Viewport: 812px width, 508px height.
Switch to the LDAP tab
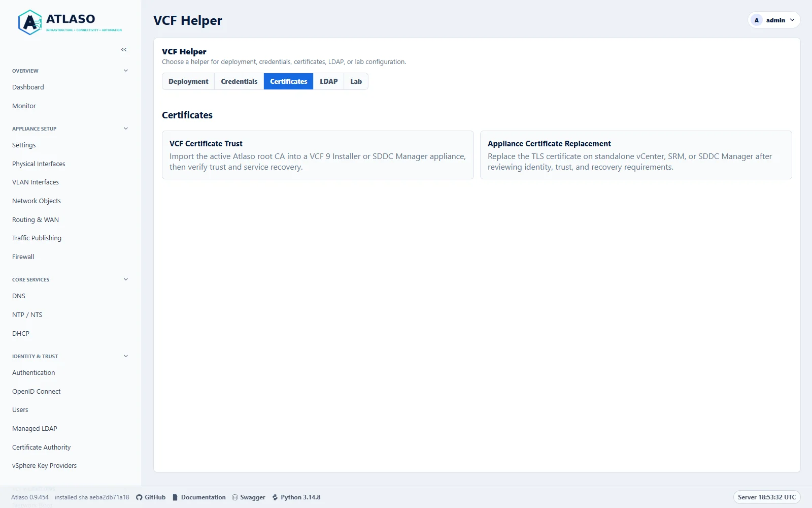pyautogui.click(x=329, y=81)
